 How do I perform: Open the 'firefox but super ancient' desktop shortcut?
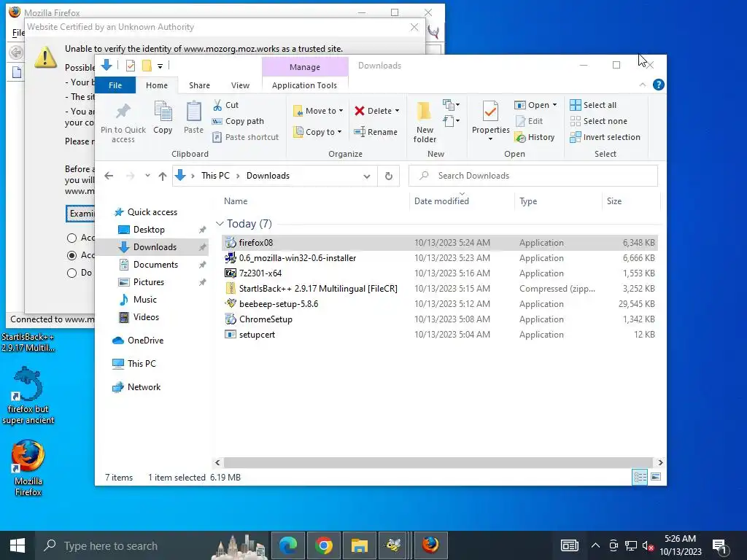pyautogui.click(x=28, y=395)
